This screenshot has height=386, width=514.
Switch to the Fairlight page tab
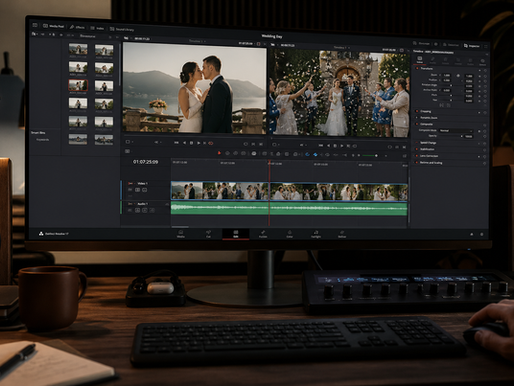[x=316, y=234]
